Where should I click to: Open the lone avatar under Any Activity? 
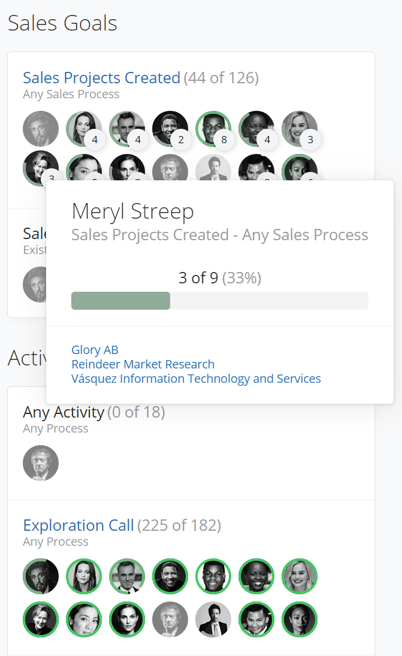point(41,463)
